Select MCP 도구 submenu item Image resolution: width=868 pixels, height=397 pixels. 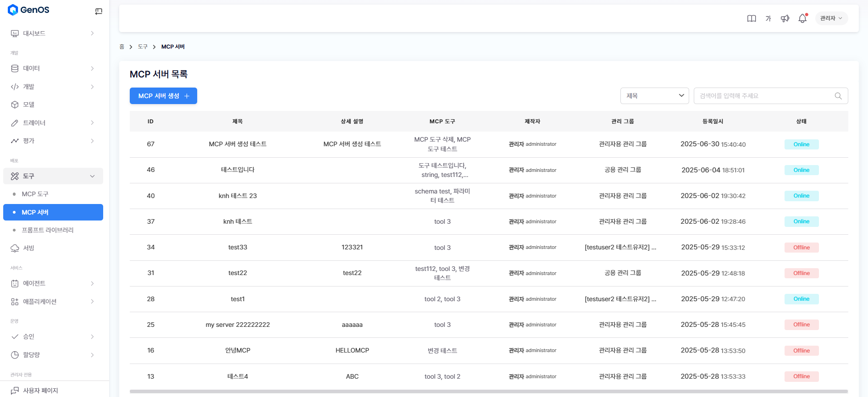click(x=35, y=194)
